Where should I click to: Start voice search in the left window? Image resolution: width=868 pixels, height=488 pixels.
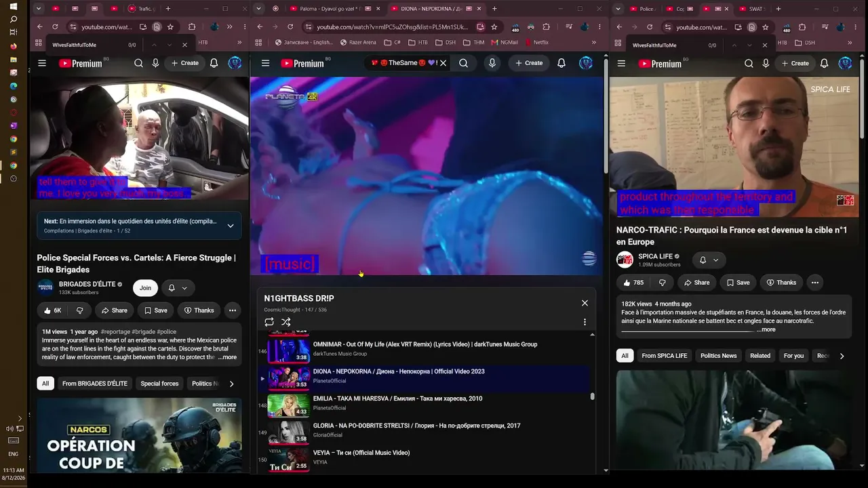pos(155,63)
